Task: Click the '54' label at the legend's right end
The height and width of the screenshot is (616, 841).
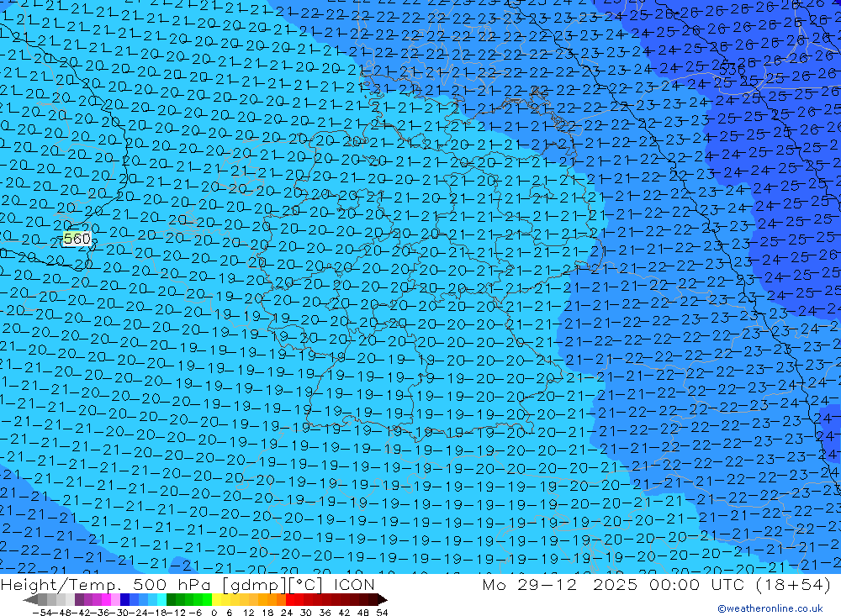Action: pos(382,612)
